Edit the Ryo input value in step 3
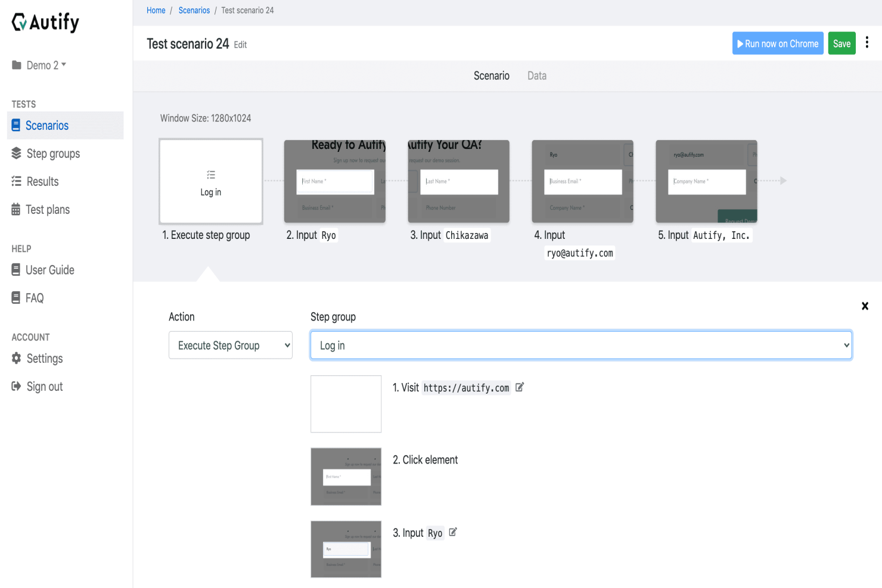Viewport: 882px width, 588px height. (452, 532)
